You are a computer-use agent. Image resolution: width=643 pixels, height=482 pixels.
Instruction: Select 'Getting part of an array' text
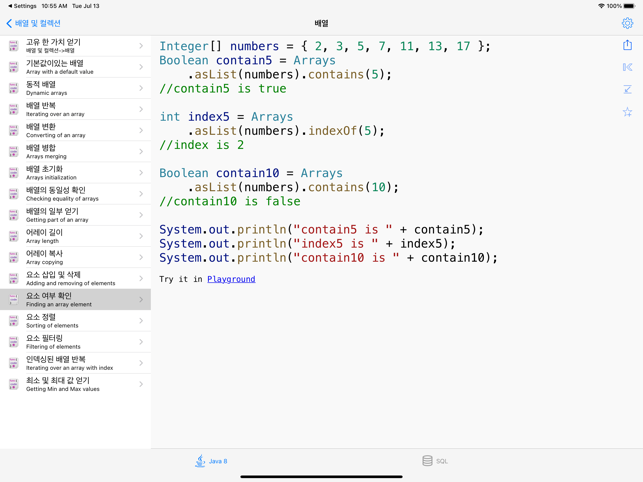57,220
